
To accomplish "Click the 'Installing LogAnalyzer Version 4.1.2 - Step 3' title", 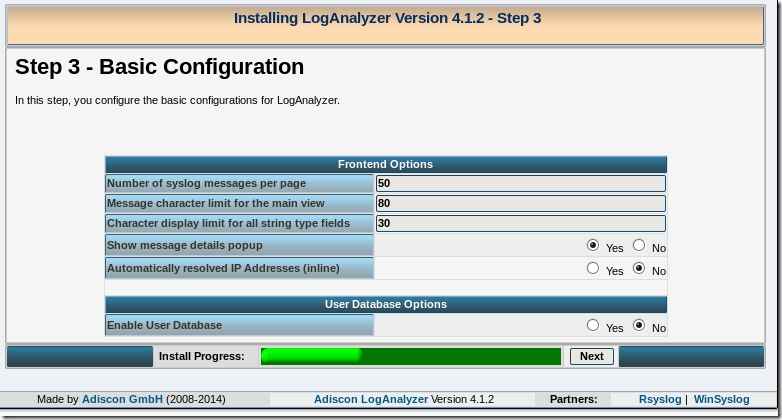I will point(388,18).
